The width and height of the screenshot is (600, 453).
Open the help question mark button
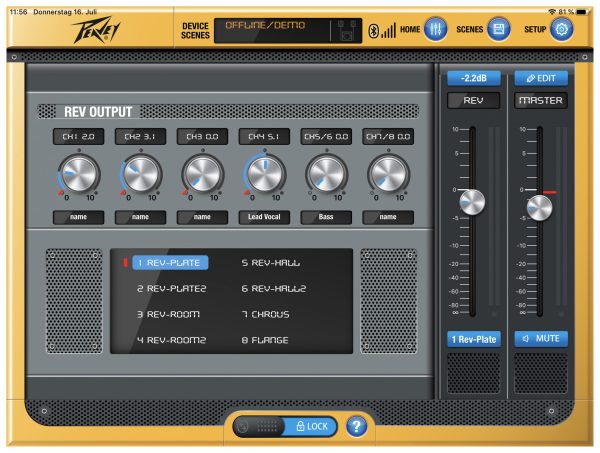pos(356,426)
